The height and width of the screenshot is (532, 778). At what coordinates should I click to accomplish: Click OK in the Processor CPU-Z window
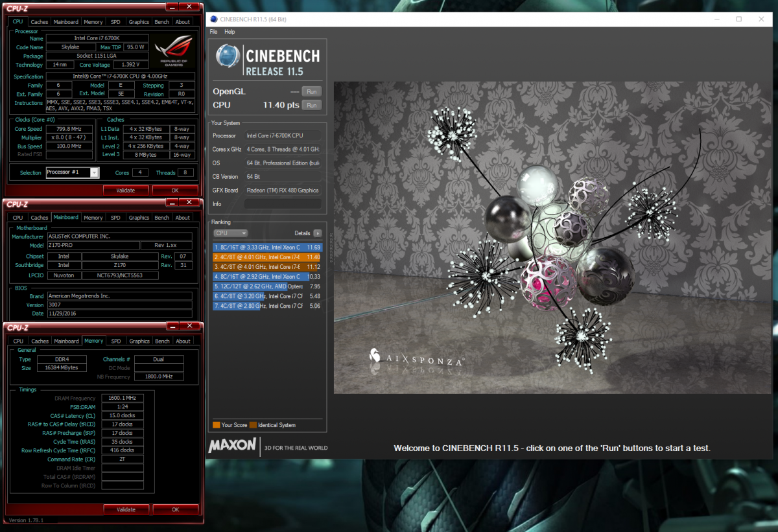coord(175,191)
